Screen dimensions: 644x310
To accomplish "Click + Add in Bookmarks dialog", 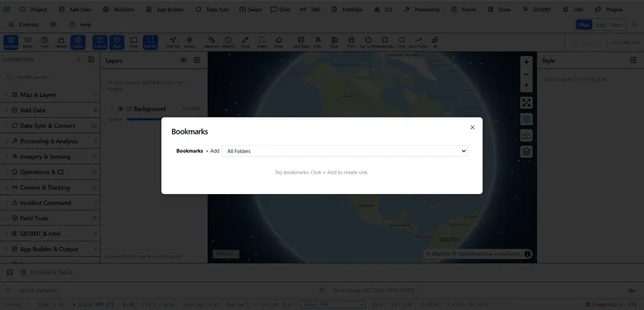I will (x=213, y=151).
